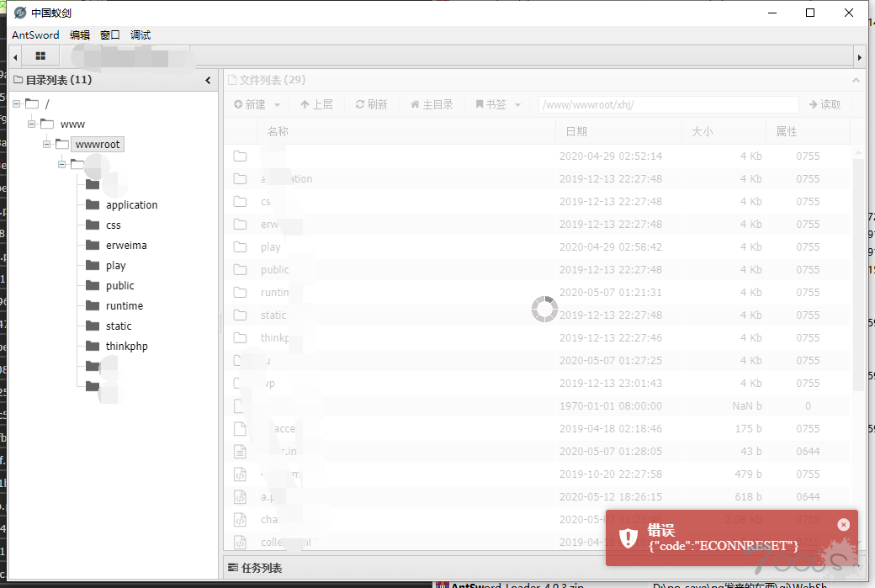Viewport: 875px width, 588px height.
Task: Click code file icon in the 618 b row
Action: pyautogui.click(x=240, y=496)
